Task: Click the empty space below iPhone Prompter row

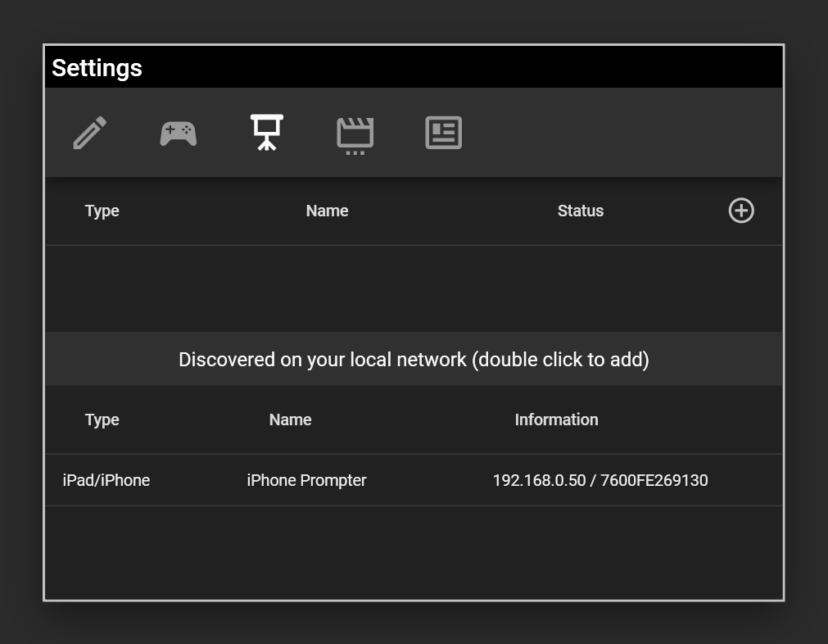Action: tap(414, 551)
